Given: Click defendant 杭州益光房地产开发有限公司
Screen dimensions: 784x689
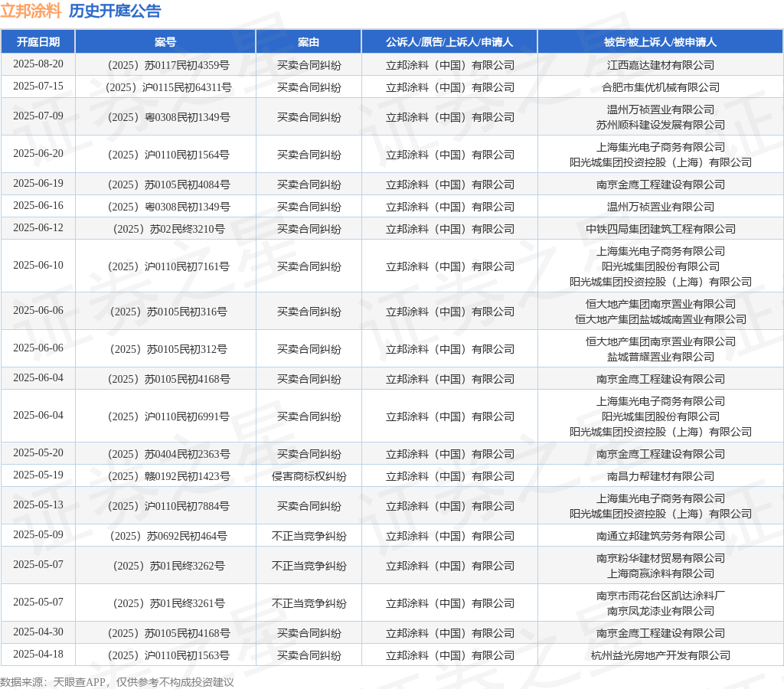Looking at the screenshot, I should pos(661,655).
